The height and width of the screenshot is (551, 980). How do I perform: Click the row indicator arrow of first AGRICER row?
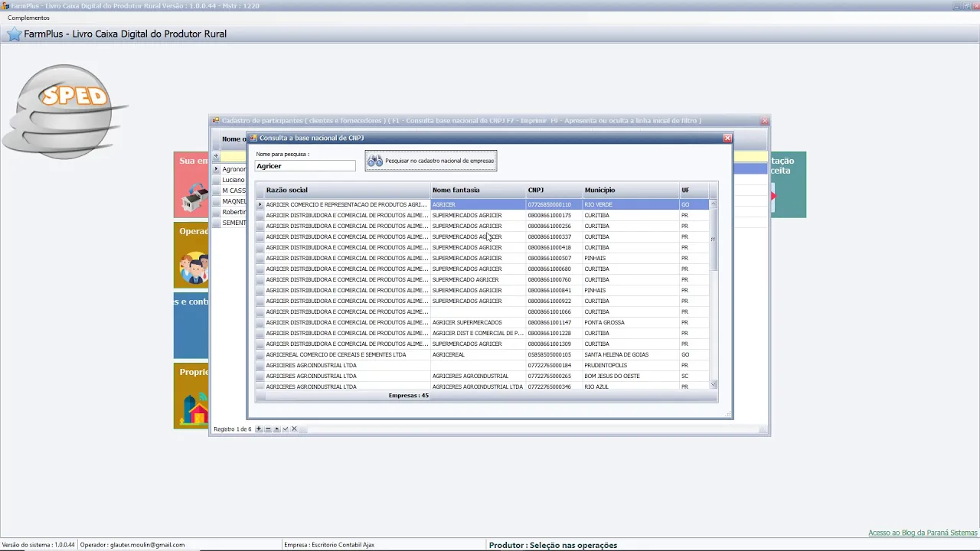pos(260,204)
